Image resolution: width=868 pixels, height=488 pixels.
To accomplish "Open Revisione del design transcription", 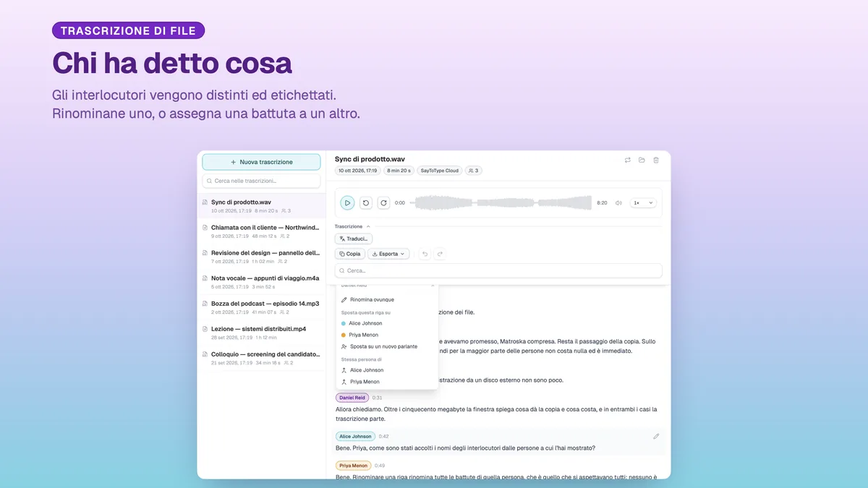I will [x=261, y=257].
